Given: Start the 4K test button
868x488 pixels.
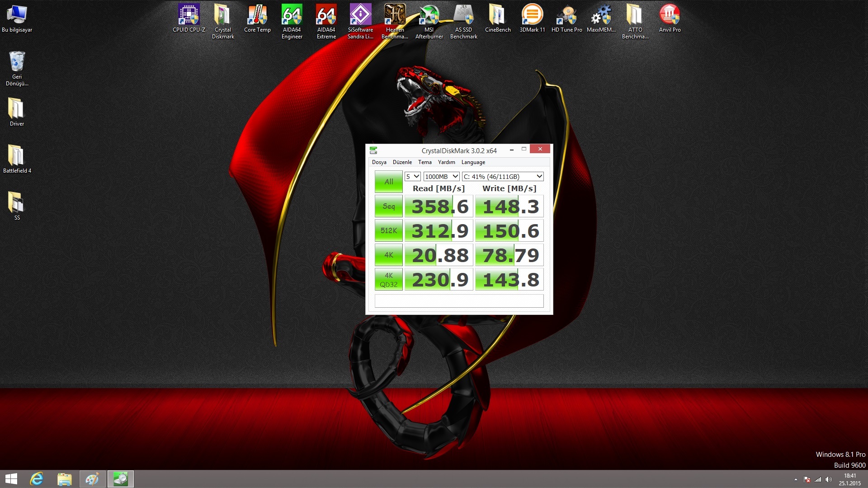Looking at the screenshot, I should tap(388, 255).
